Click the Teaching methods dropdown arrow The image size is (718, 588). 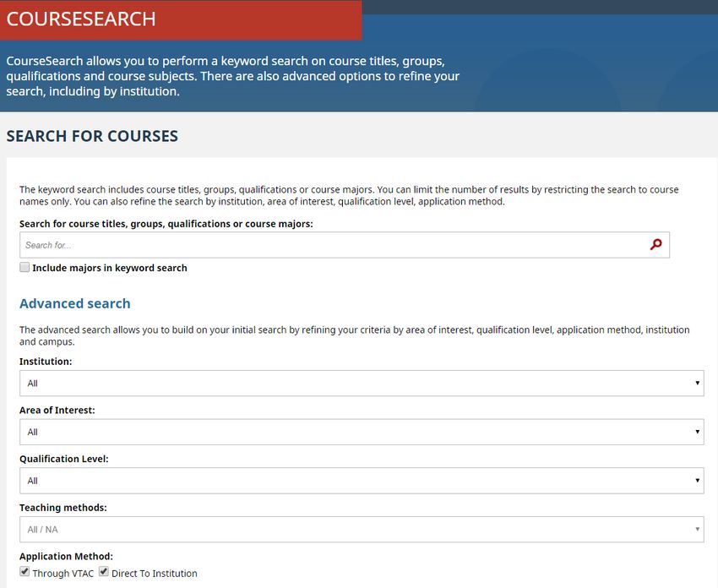click(697, 530)
